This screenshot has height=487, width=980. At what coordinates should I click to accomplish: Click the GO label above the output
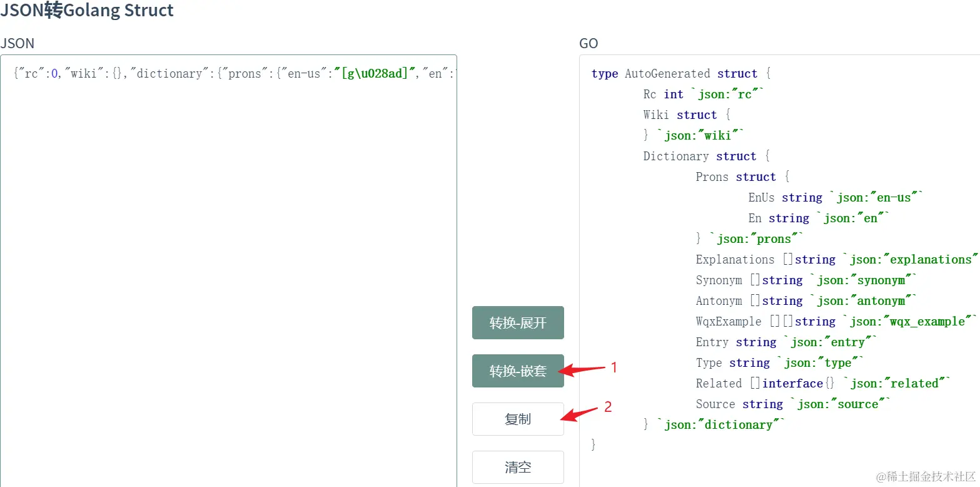pyautogui.click(x=589, y=43)
